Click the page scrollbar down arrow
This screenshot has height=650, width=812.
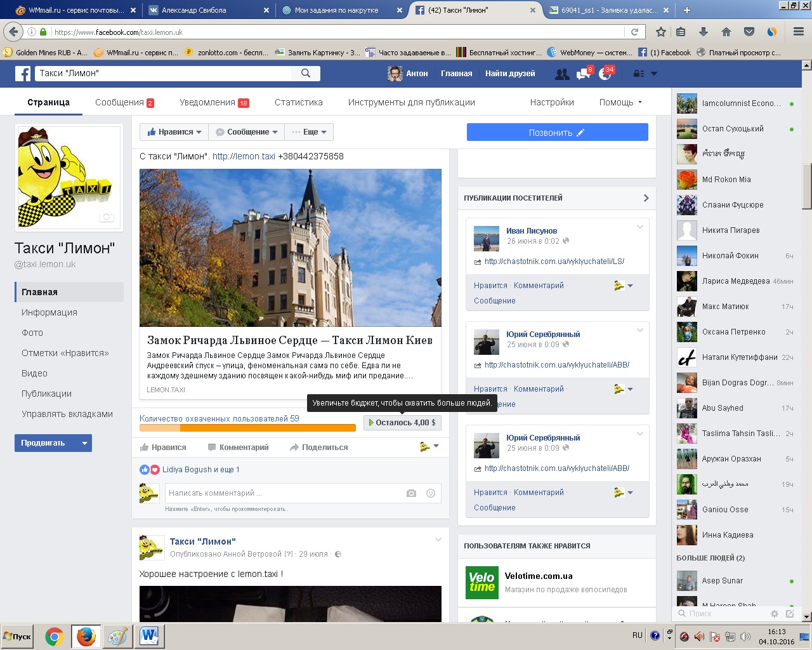(807, 617)
